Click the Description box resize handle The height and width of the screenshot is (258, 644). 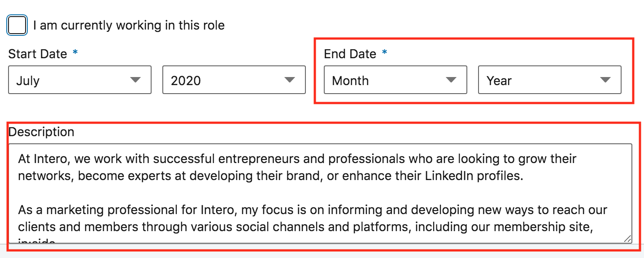627,239
